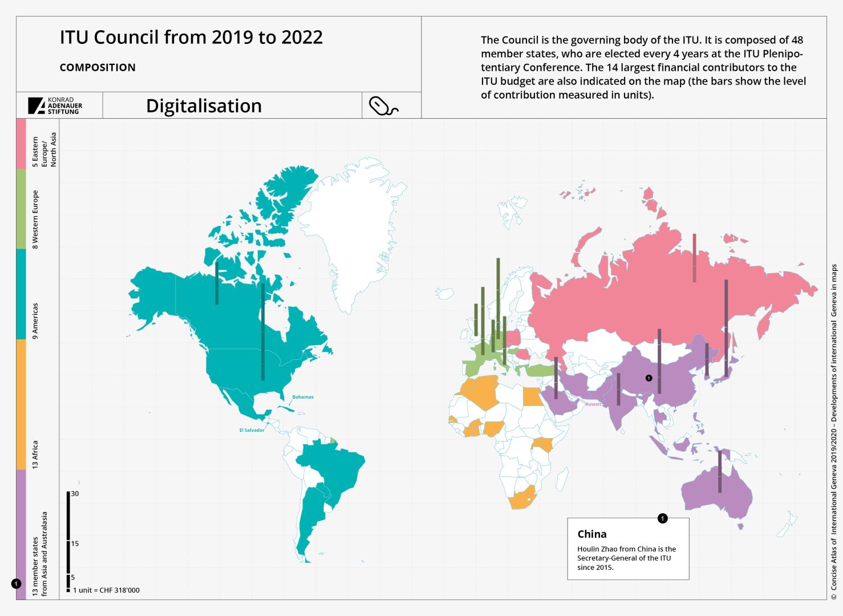Click the ITU Council from 2019 to 2022 title
This screenshot has width=843, height=616.
pyautogui.click(x=191, y=38)
